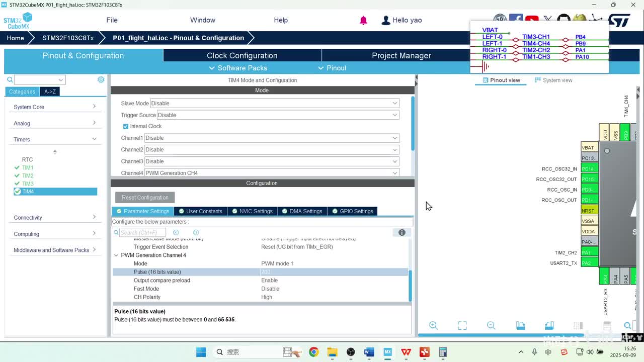This screenshot has height=362, width=644.
Task: Expand the Computing category
Action: coord(55,234)
